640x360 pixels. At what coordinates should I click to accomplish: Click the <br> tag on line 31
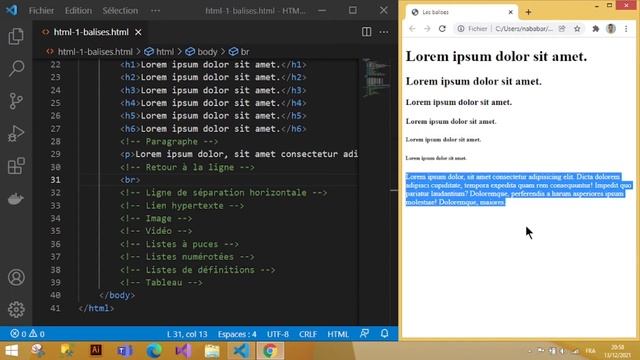tap(130, 180)
